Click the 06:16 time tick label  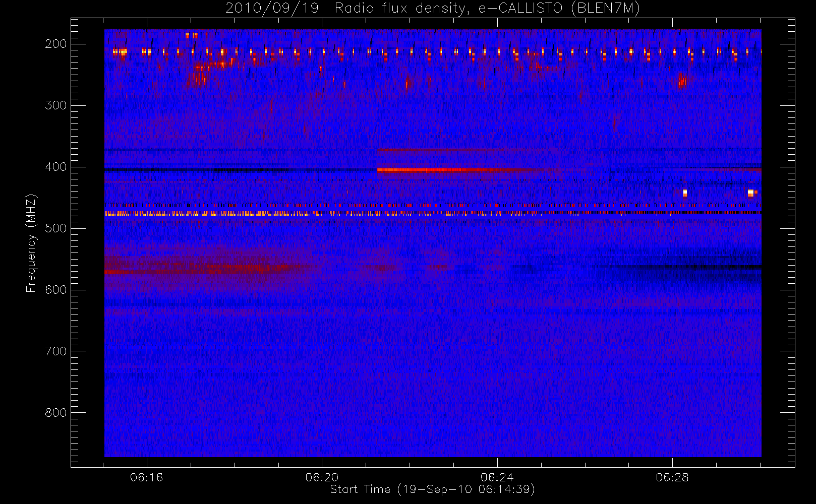coord(147,477)
